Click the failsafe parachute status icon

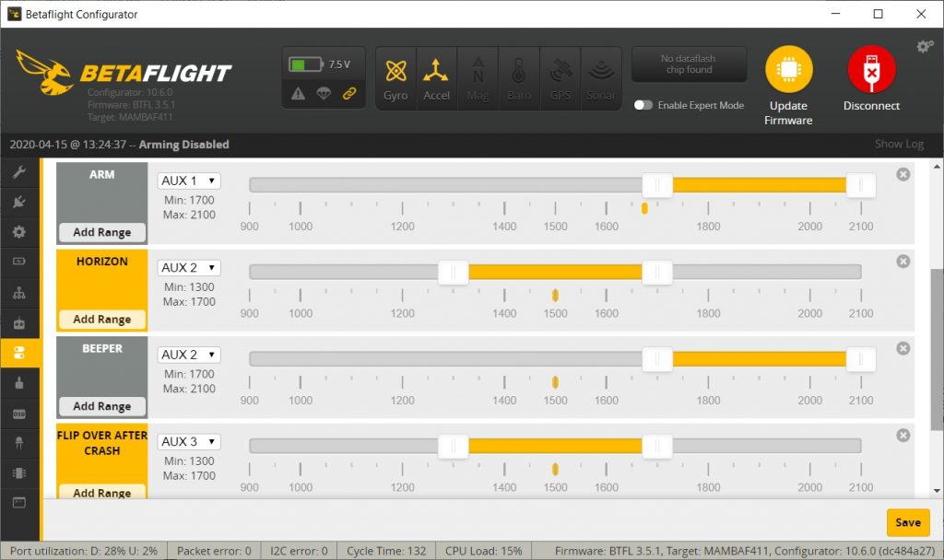324,94
